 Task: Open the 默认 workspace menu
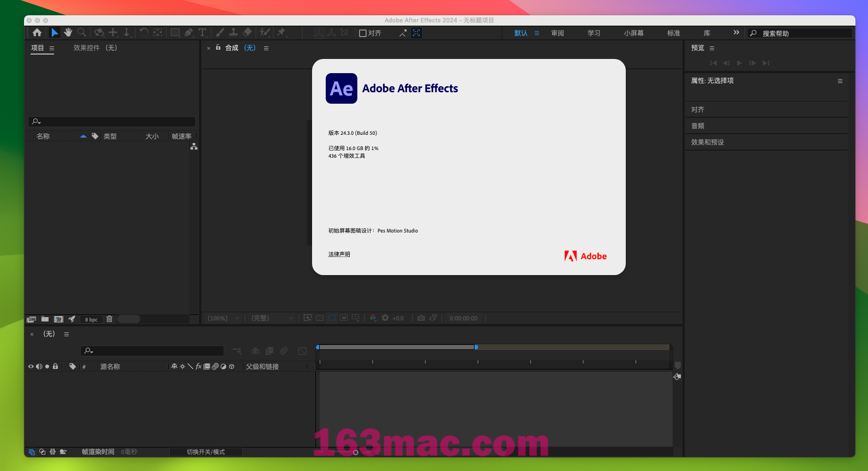(x=537, y=33)
